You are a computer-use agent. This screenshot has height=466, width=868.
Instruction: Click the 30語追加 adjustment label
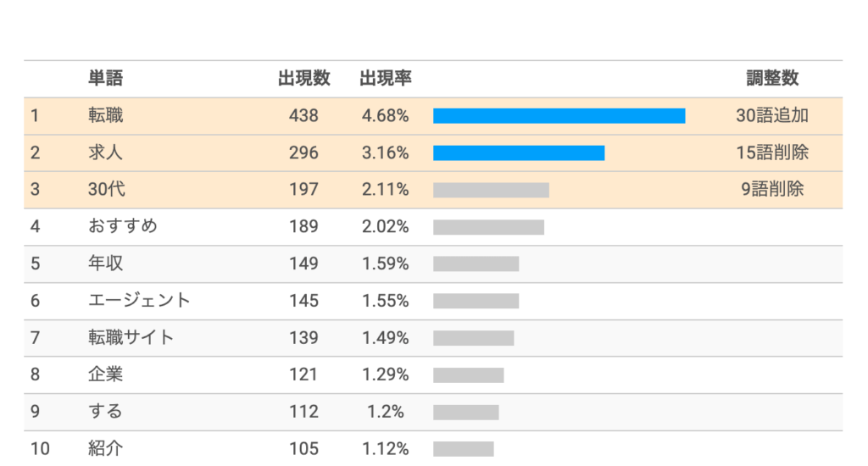(771, 116)
